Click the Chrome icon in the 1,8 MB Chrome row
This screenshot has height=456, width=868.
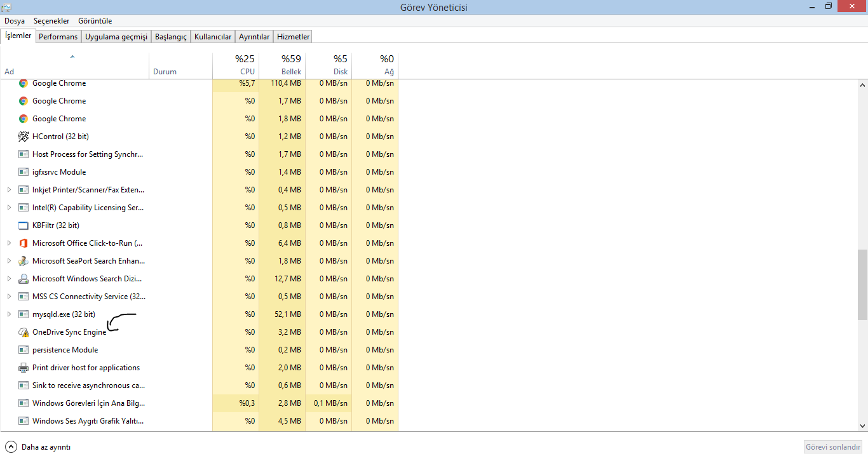coord(24,119)
